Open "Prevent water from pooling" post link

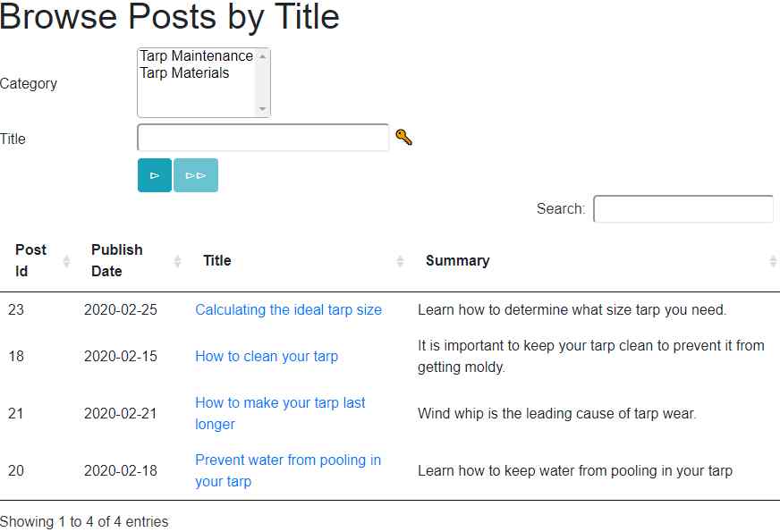point(288,460)
